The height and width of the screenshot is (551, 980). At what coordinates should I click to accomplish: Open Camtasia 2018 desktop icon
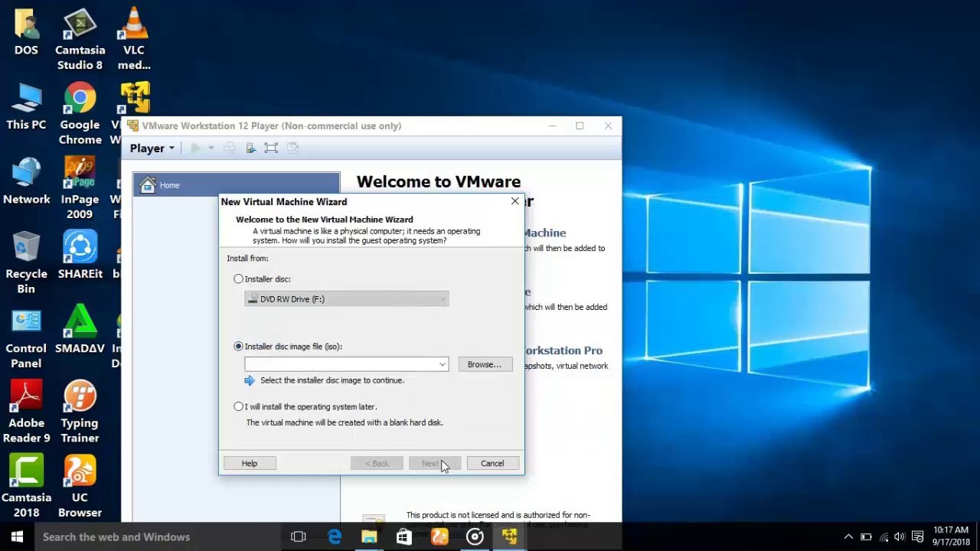26,487
